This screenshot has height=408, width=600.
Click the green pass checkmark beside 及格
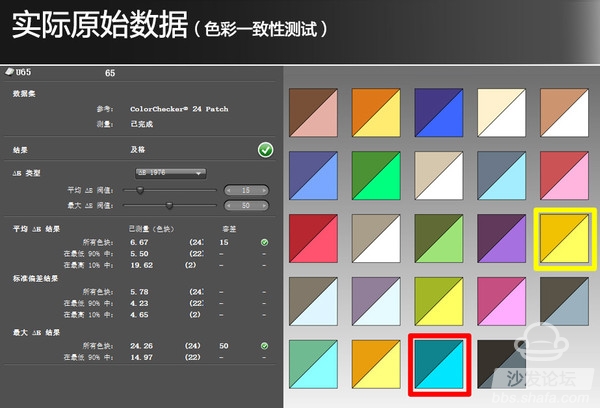tap(265, 150)
